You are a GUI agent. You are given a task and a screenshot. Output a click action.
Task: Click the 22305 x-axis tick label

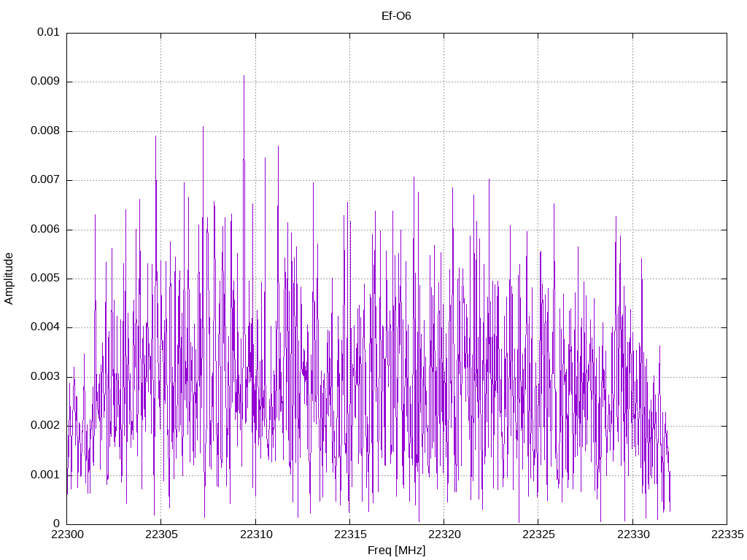tap(161, 534)
